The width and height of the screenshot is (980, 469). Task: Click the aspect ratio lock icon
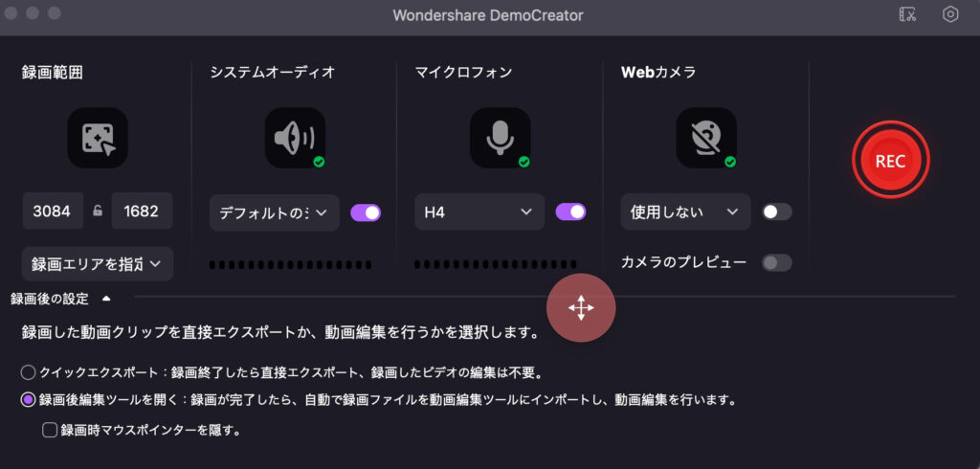[x=97, y=212]
